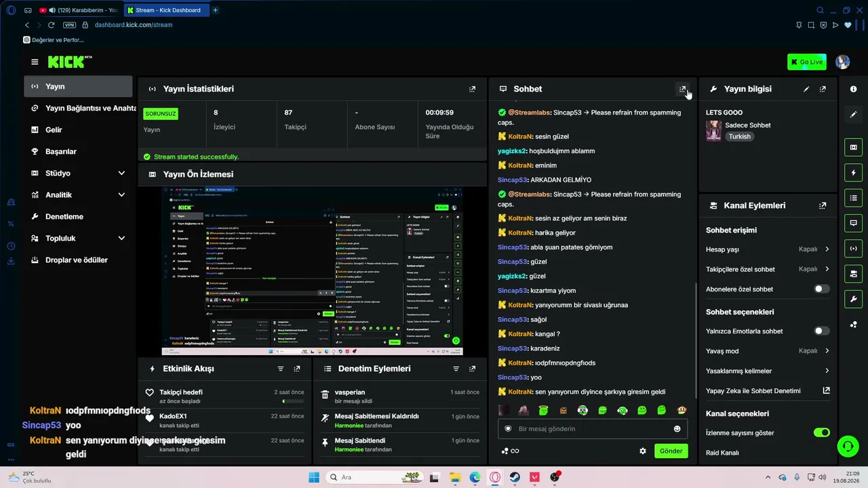Expand the Topluluk sidebar section
This screenshot has width=868, height=488.
79,238
